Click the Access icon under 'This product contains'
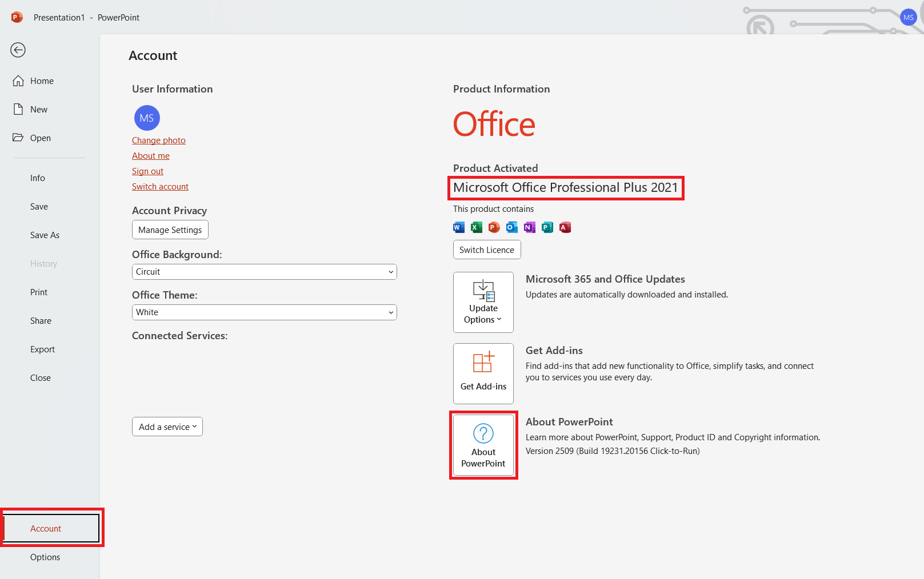924x579 pixels. 565,227
